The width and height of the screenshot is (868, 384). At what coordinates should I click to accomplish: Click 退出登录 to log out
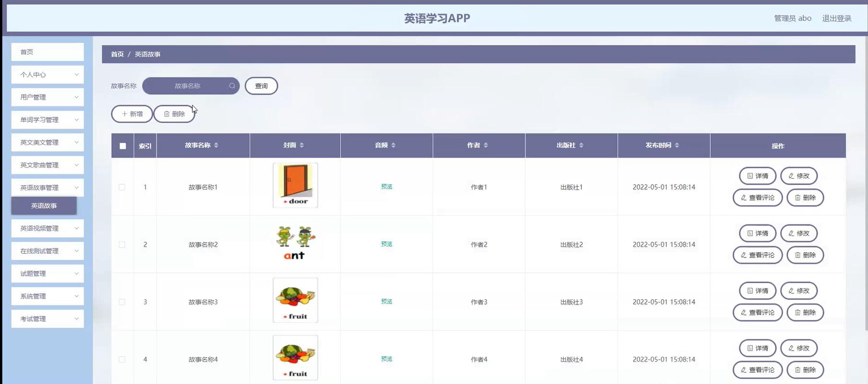(837, 18)
